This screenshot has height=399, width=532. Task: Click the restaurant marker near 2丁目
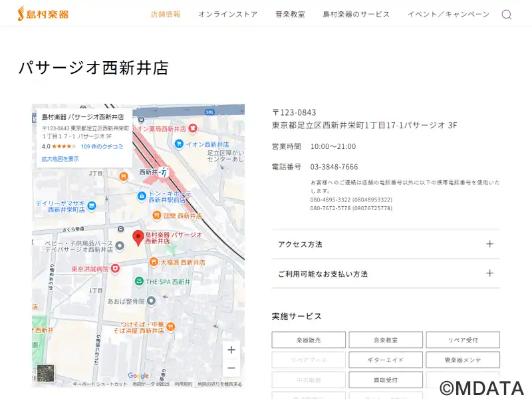(x=124, y=177)
